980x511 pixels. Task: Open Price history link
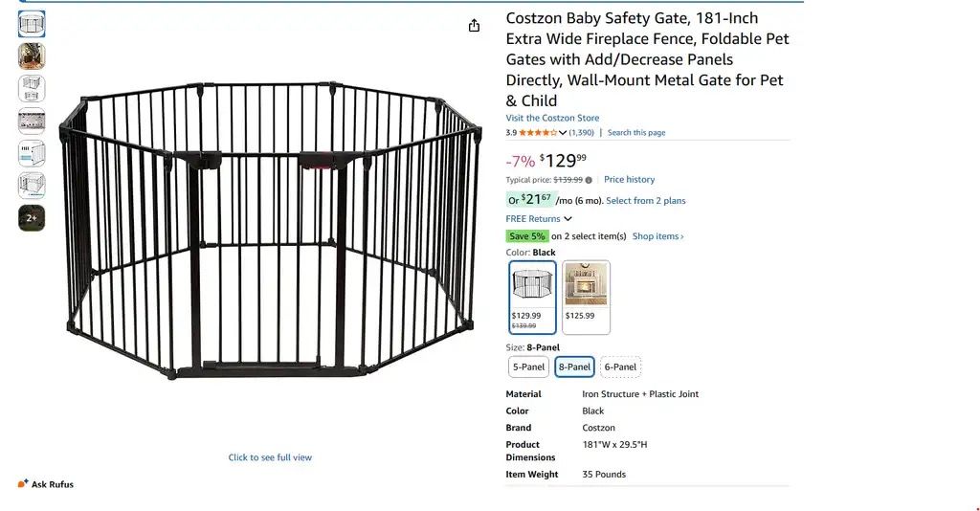[629, 180]
